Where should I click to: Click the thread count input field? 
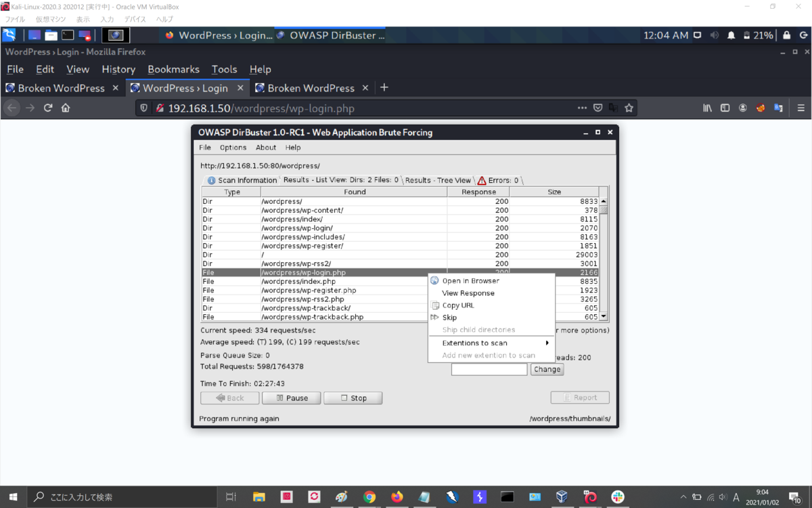tap(489, 369)
